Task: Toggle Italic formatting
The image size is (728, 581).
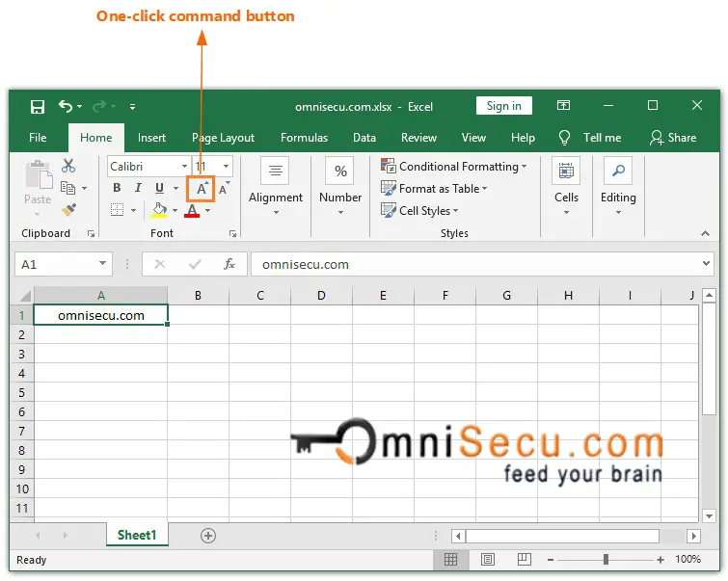Action: [x=138, y=188]
